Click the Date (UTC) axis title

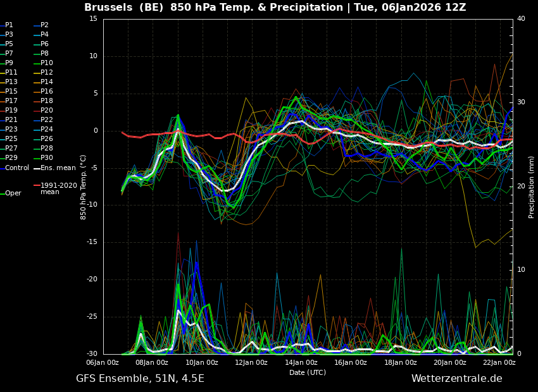click(x=308, y=372)
